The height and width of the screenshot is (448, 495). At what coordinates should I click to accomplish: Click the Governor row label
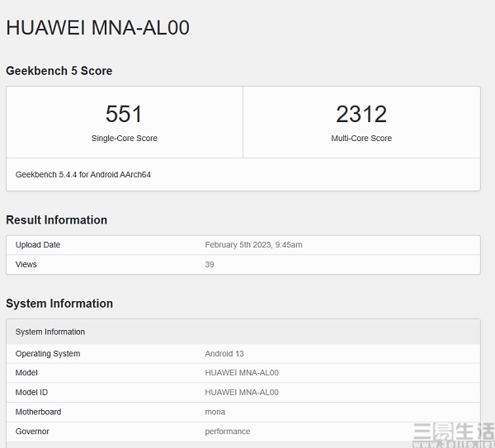(x=32, y=431)
